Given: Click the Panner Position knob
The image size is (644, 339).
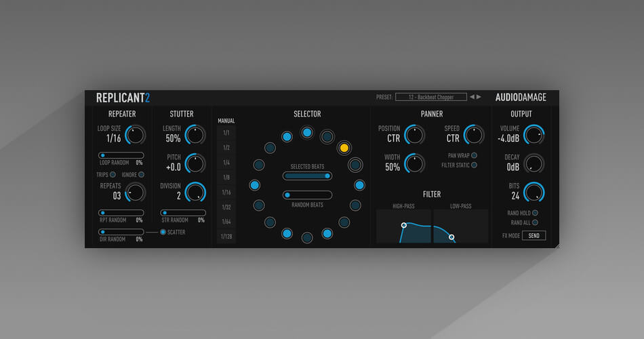Looking at the screenshot, I should [414, 135].
